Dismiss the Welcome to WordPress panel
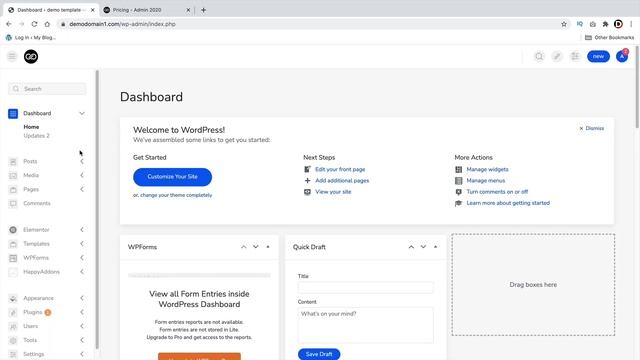The height and width of the screenshot is (360, 640). click(591, 128)
